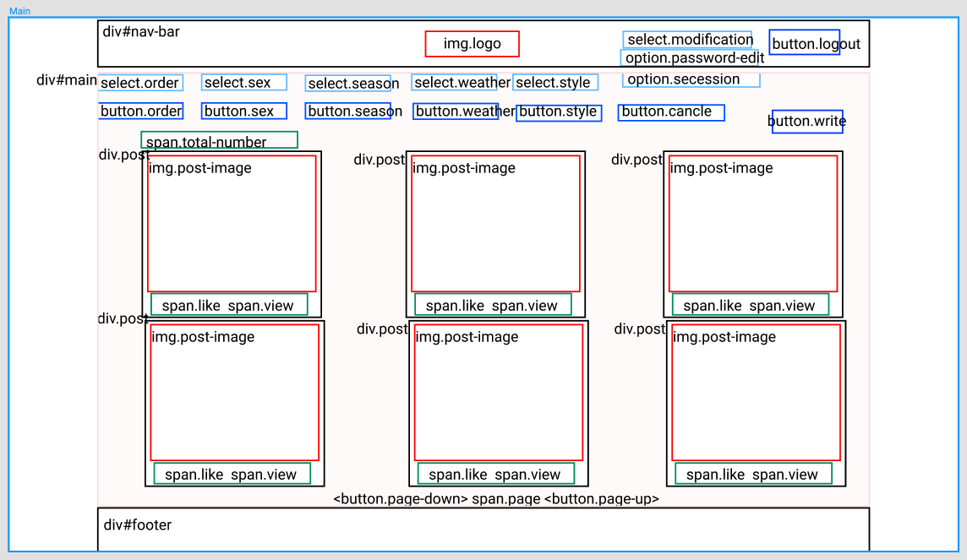Select the Main frame title

coord(19,10)
